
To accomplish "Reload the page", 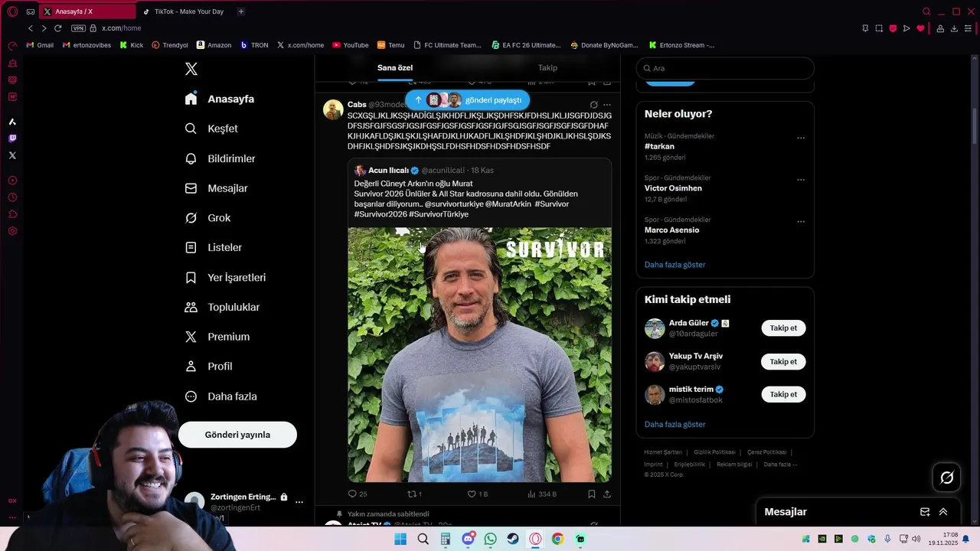I will [x=57, y=28].
